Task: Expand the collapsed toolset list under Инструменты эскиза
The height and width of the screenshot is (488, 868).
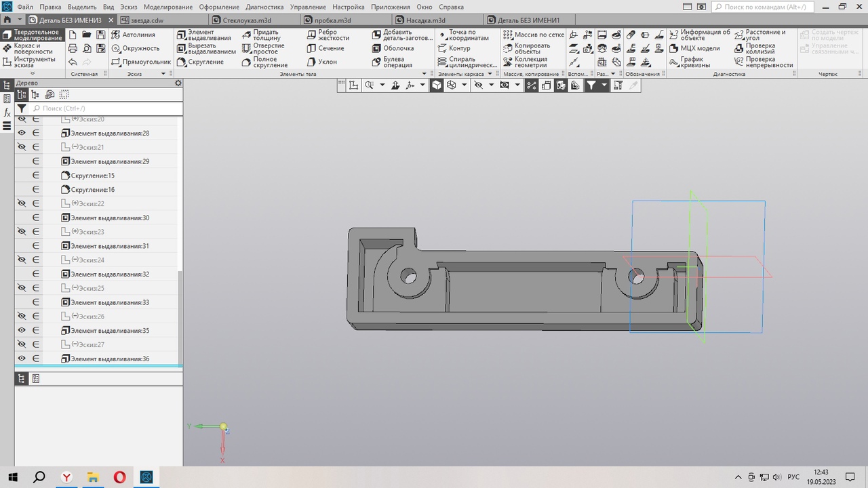Action: tap(33, 73)
